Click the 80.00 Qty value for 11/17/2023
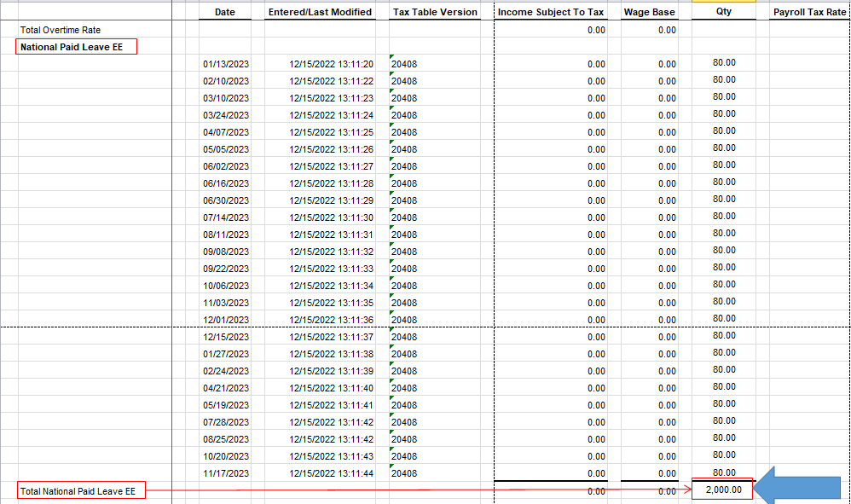This screenshot has width=851, height=504. (727, 472)
